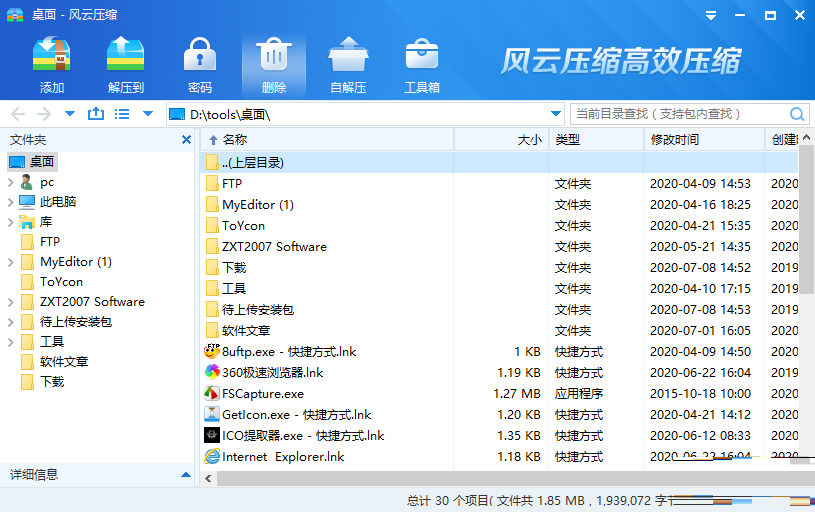Open navigation history dropdown arrow
The height and width of the screenshot is (512, 815).
tap(70, 113)
